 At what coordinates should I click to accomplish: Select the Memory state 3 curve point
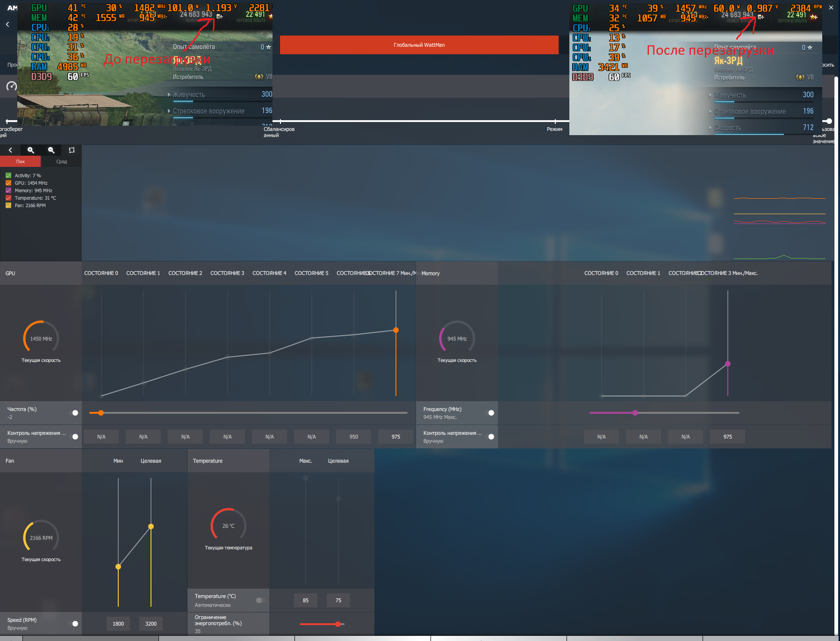(x=728, y=364)
